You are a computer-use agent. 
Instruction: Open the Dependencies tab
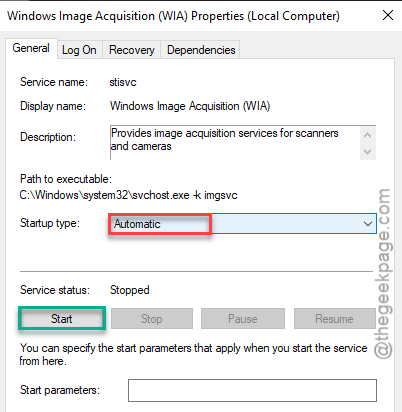pyautogui.click(x=201, y=50)
